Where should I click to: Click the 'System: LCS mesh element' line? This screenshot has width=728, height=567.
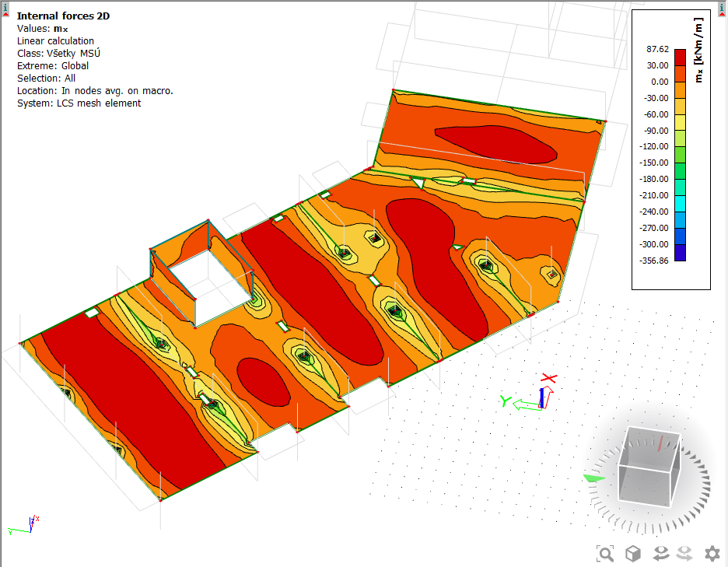(79, 103)
